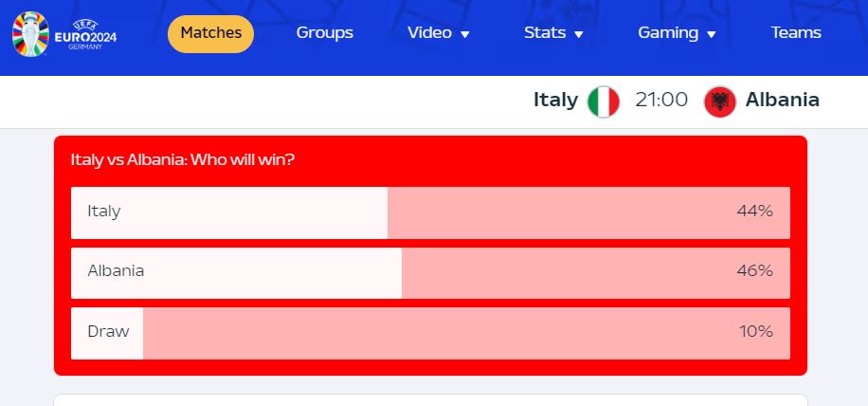
Task: Go to the Groups section
Action: (x=324, y=33)
